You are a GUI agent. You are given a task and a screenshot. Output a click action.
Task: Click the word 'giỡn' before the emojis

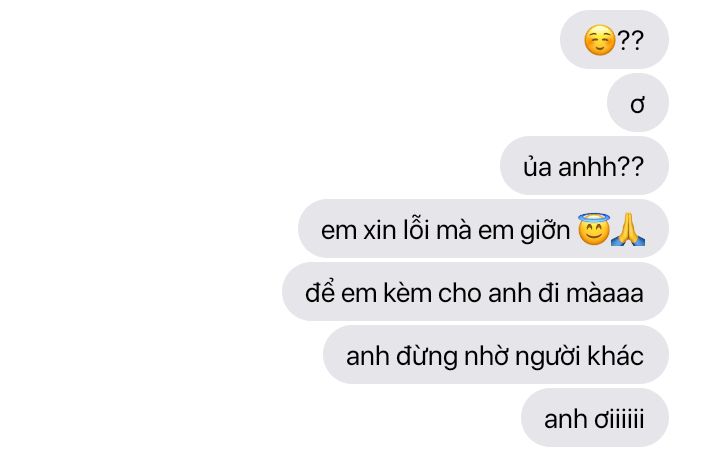coord(545,231)
